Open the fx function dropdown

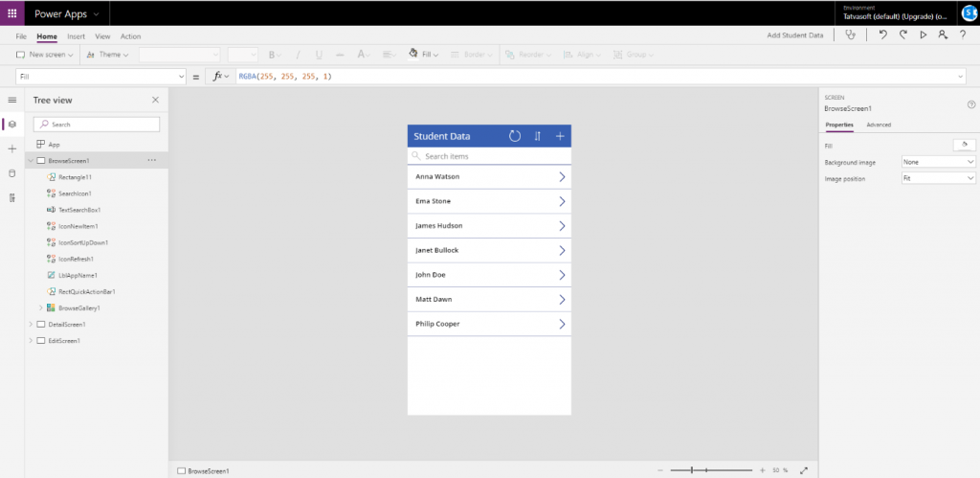[x=221, y=77]
